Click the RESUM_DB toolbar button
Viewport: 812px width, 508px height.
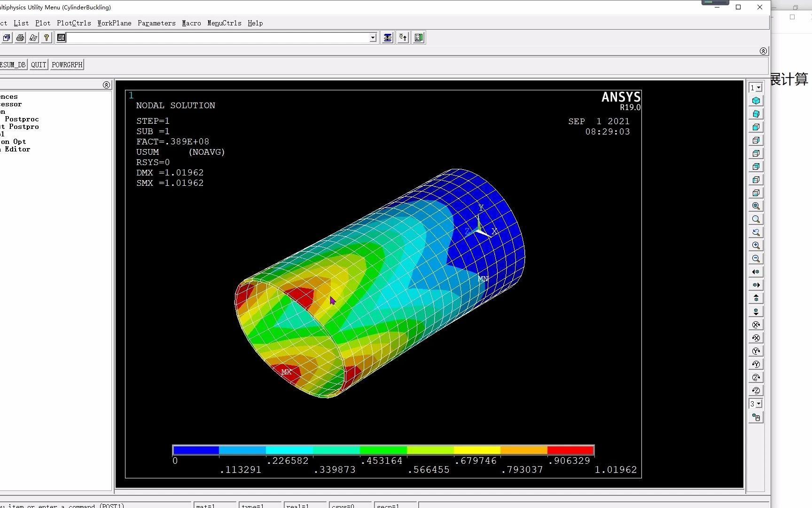[x=13, y=65]
